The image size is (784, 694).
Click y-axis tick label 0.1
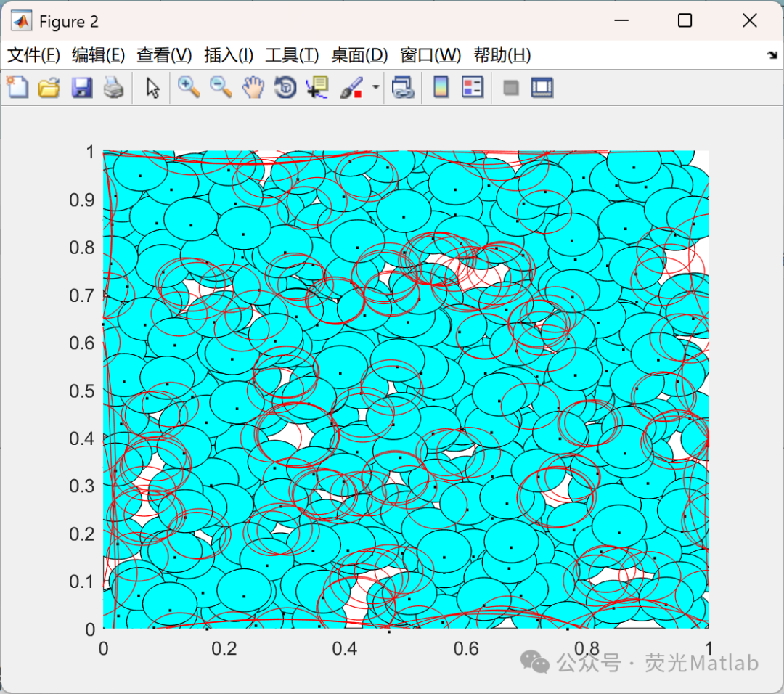[x=82, y=581]
